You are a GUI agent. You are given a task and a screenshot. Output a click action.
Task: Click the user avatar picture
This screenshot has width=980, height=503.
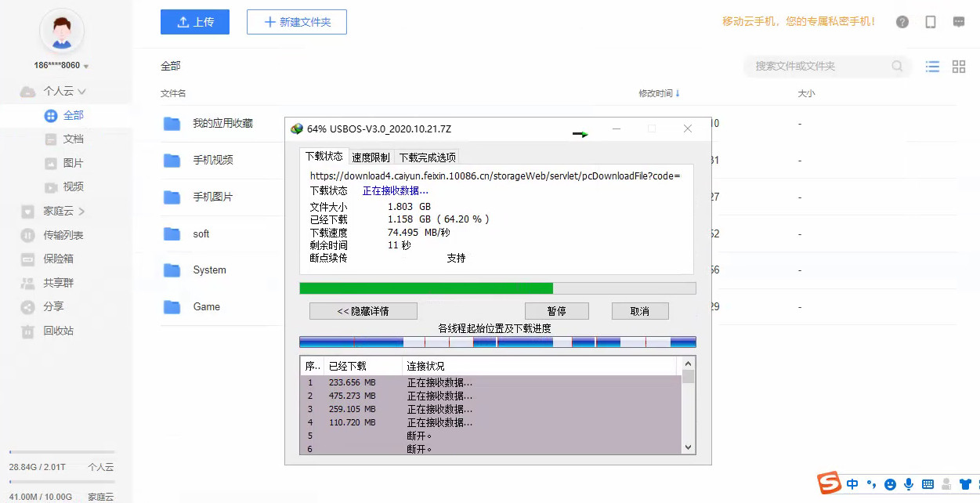click(61, 31)
